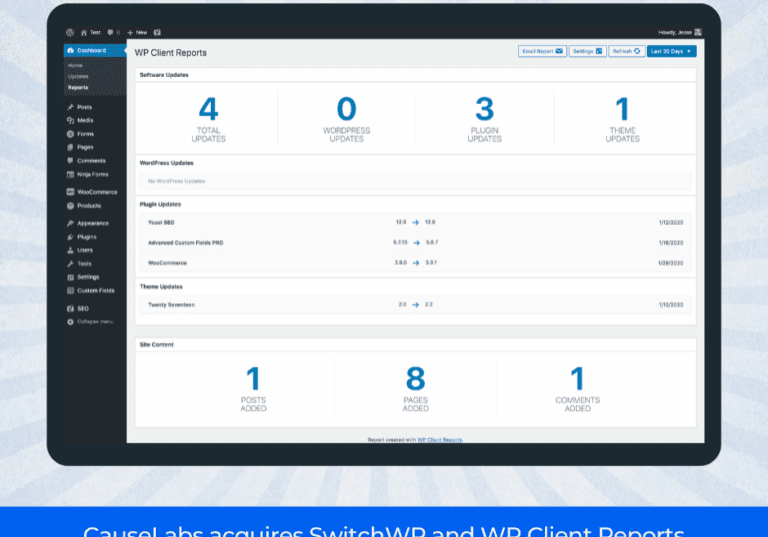Click the SEO Yoast icon in sidebar
The image size is (768, 537).
coord(71,309)
